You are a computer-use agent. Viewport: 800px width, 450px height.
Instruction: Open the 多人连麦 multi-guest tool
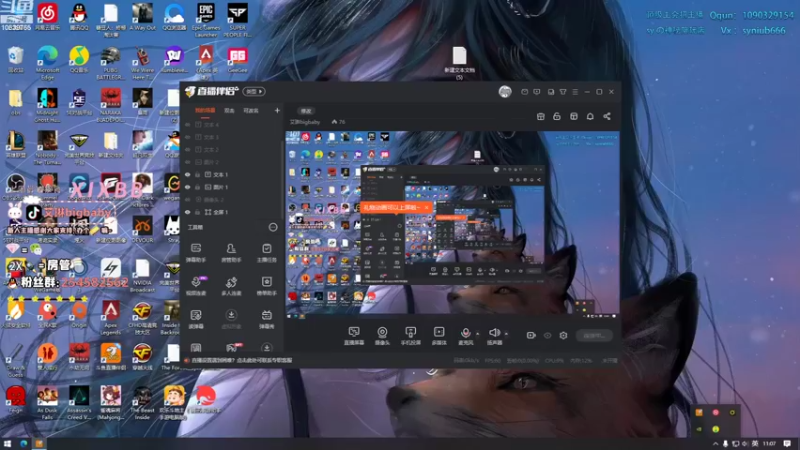pos(231,286)
